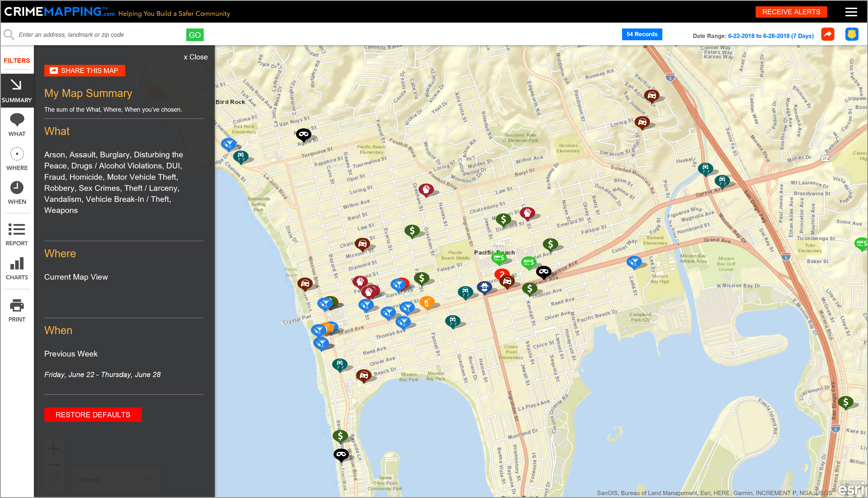Close the summary panel
Image resolution: width=868 pixels, height=498 pixels.
[x=196, y=57]
